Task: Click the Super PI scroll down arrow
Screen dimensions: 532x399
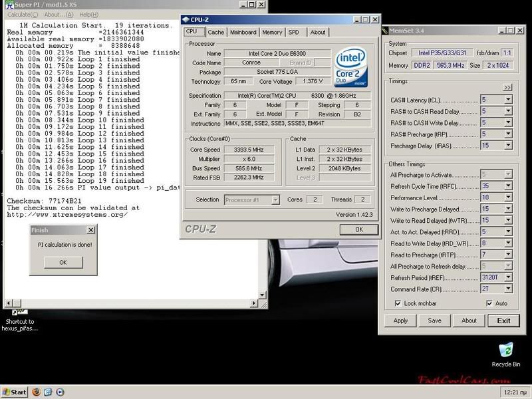Action: (x=262, y=295)
